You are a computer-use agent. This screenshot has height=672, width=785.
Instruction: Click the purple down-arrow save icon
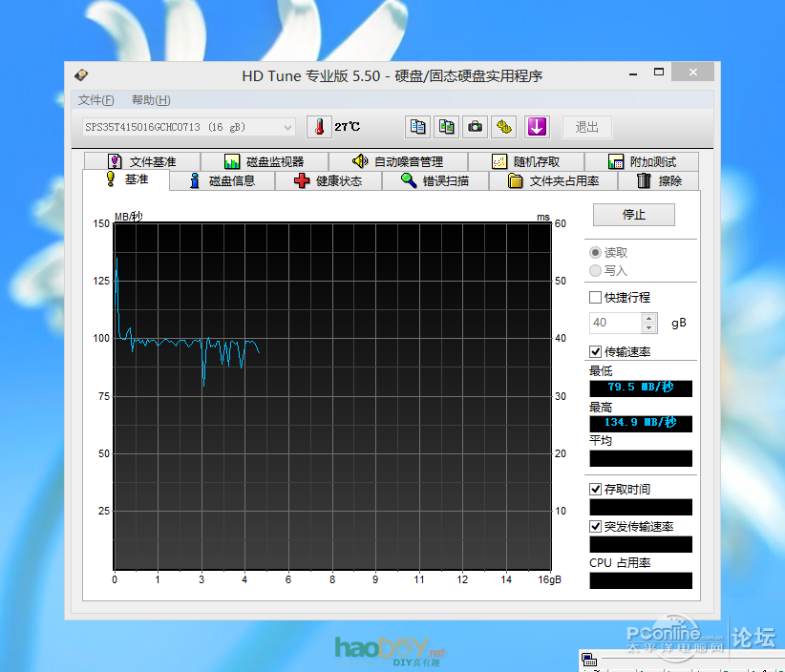pos(536,127)
